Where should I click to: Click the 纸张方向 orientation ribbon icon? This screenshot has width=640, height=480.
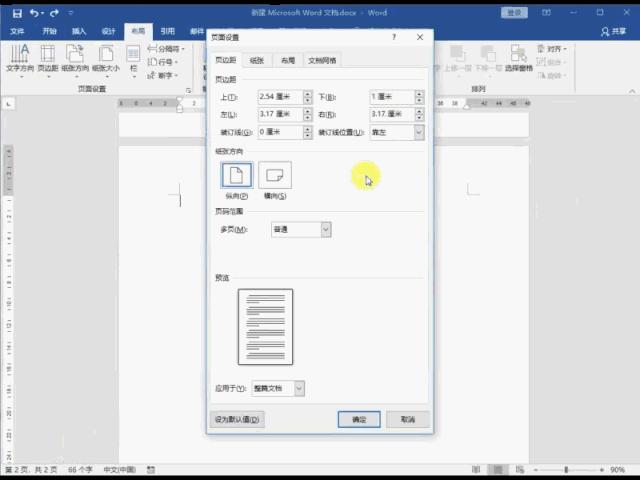tap(75, 55)
